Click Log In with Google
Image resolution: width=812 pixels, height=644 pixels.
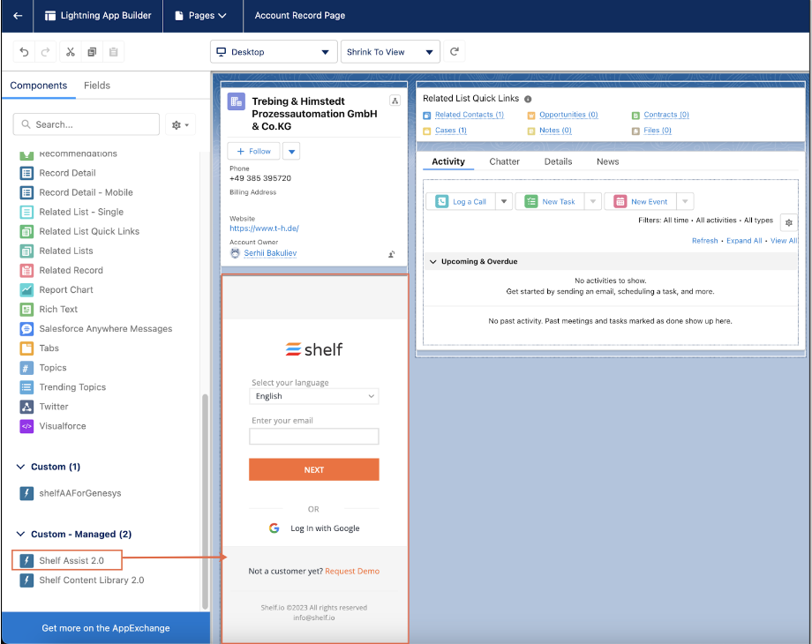point(314,528)
